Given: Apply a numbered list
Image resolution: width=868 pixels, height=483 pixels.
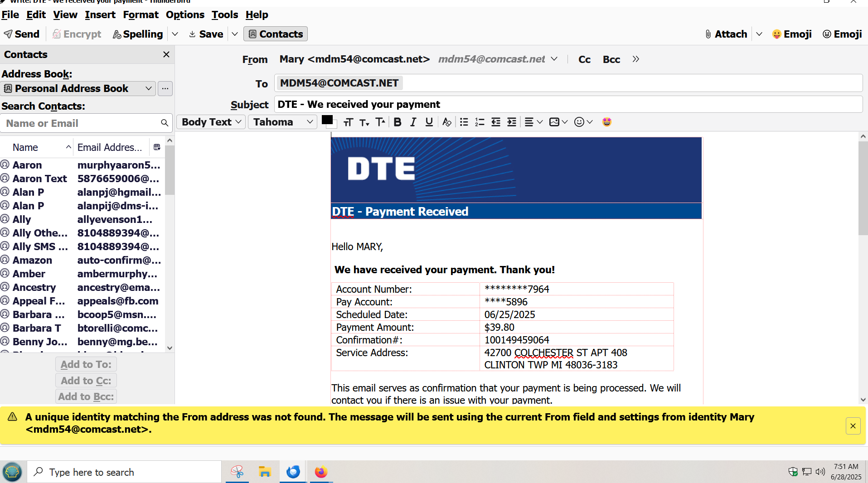Looking at the screenshot, I should (480, 122).
